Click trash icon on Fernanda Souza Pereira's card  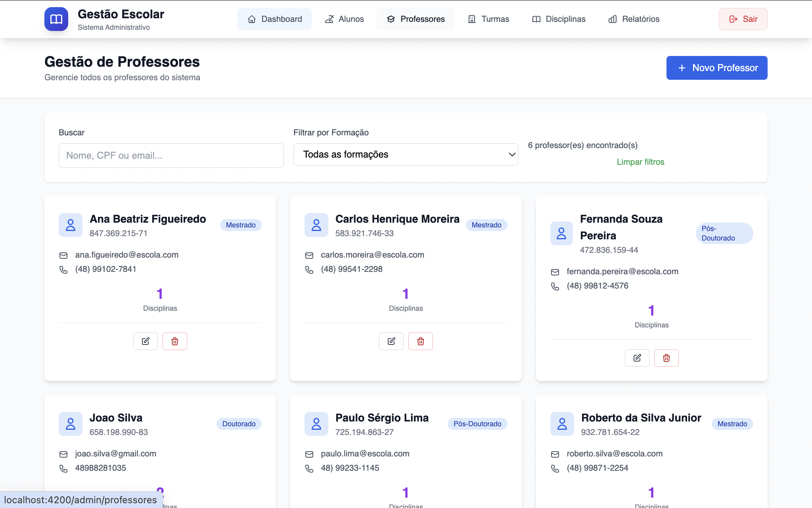(x=666, y=358)
